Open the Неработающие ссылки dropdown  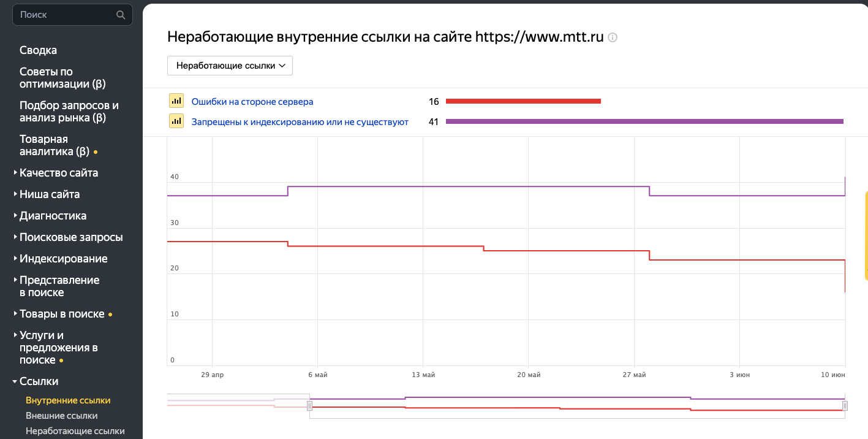tap(230, 66)
